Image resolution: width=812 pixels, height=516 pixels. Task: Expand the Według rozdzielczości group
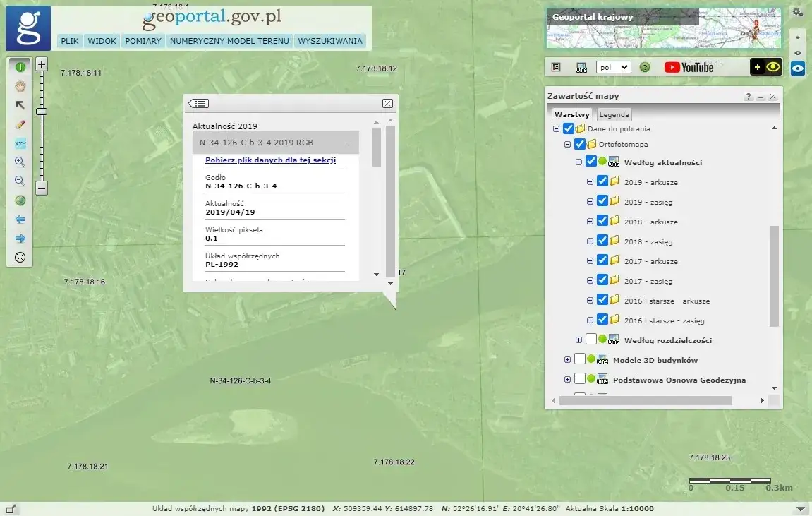(579, 340)
